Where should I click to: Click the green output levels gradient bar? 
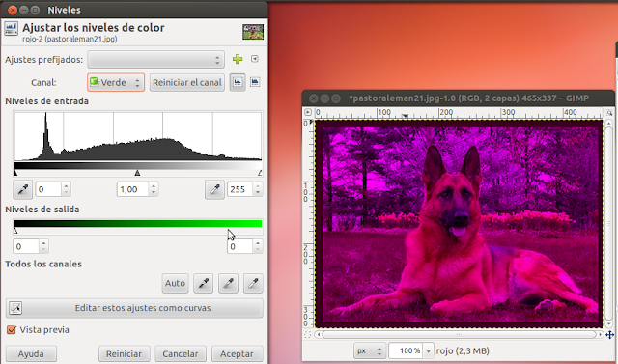(138, 224)
